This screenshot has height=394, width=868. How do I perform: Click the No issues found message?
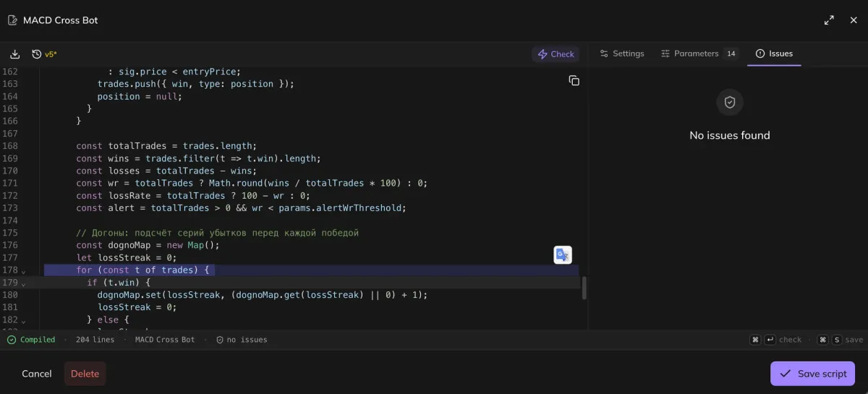coord(730,135)
